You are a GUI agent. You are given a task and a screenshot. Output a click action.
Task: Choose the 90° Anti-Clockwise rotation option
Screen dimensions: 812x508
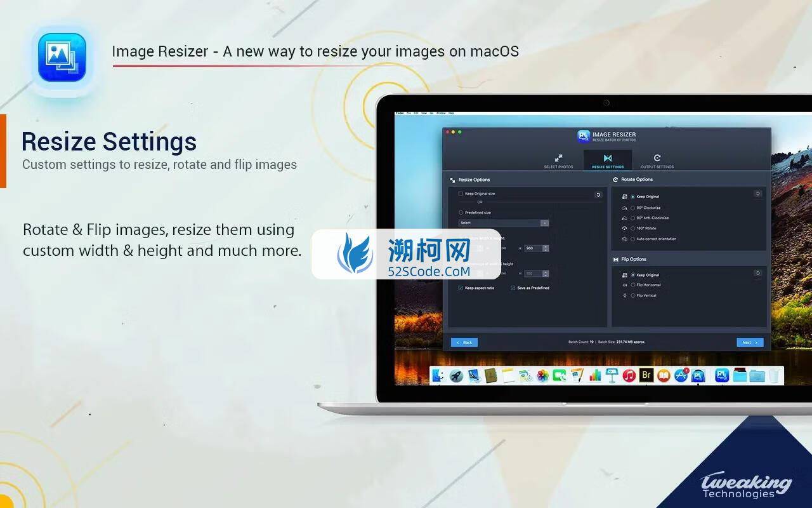coord(632,218)
